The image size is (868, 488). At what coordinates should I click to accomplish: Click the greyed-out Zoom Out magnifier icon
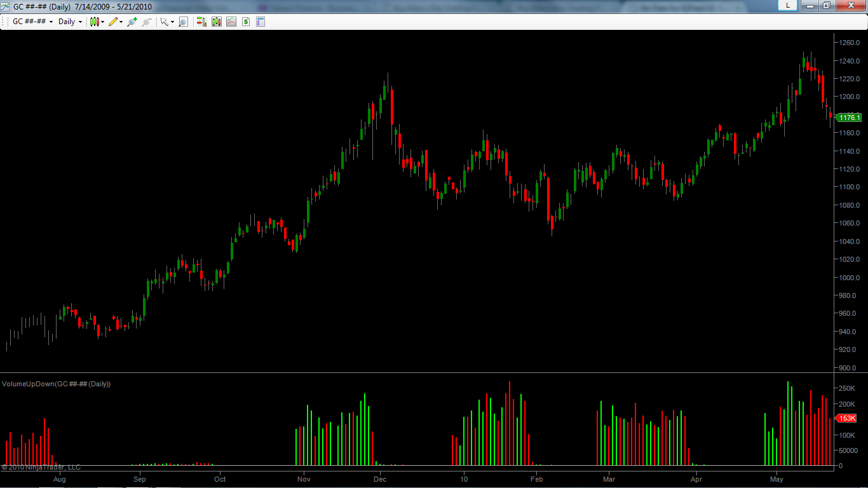point(147,22)
